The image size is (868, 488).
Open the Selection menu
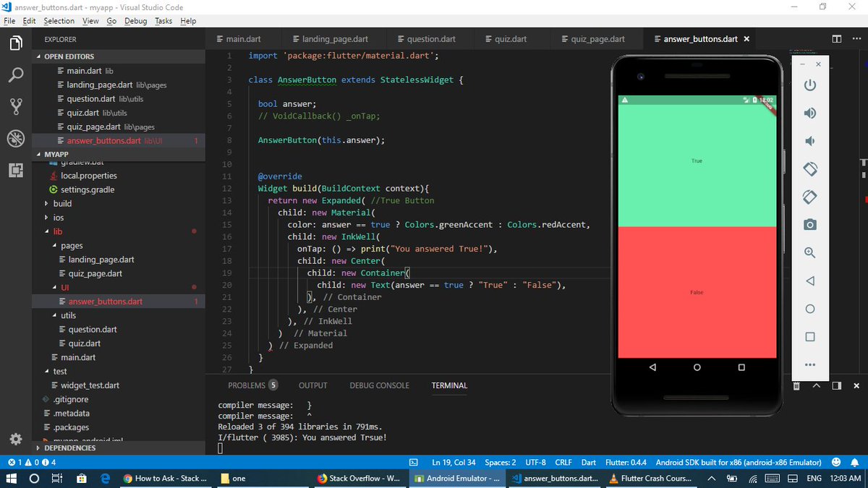click(59, 21)
